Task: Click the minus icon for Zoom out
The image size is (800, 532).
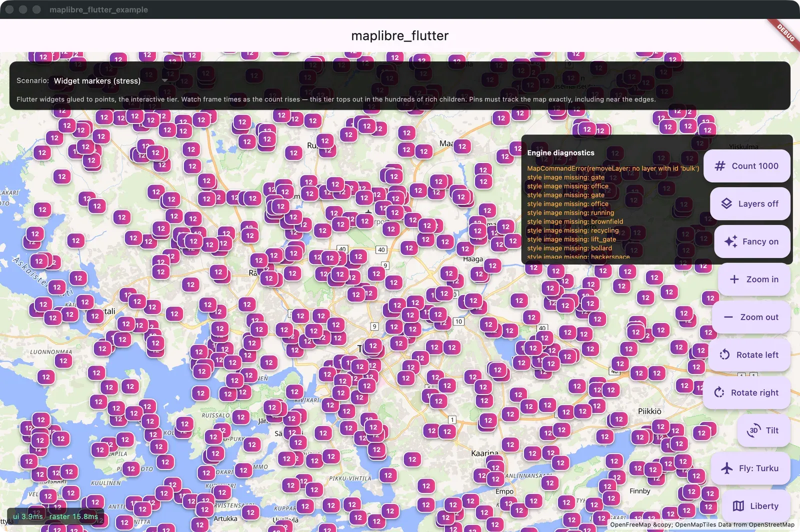Action: tap(728, 317)
